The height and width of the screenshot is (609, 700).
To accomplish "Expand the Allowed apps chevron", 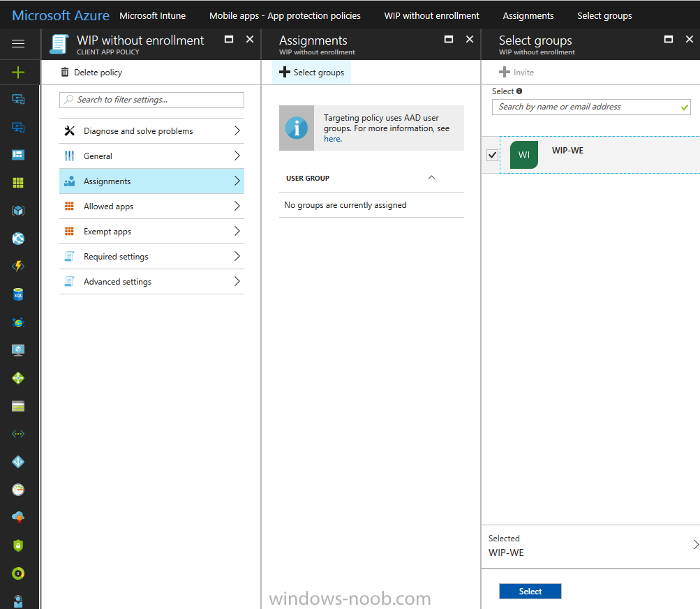I will [x=237, y=206].
